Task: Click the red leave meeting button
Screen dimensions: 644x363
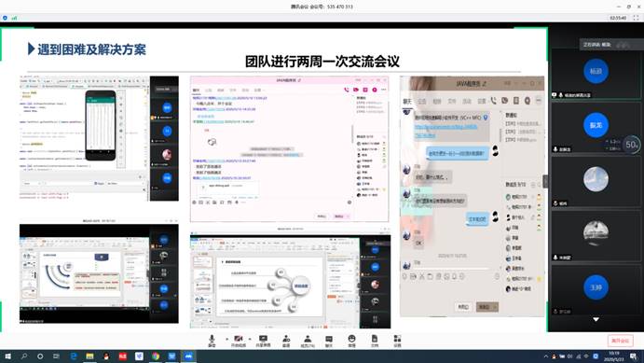Action: [x=620, y=341]
